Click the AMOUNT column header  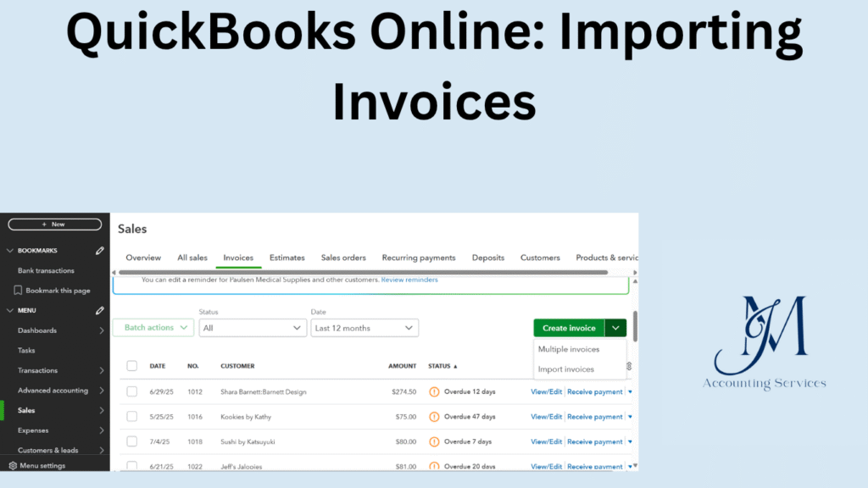[402, 366]
